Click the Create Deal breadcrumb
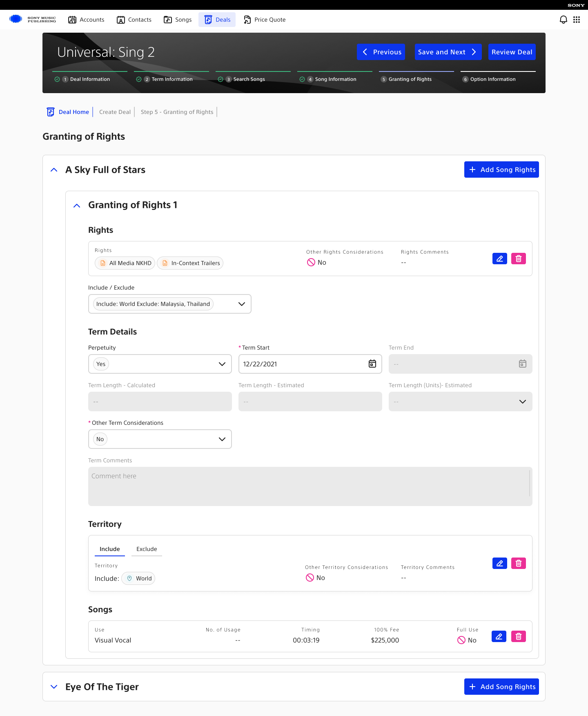The image size is (588, 716). [115, 112]
